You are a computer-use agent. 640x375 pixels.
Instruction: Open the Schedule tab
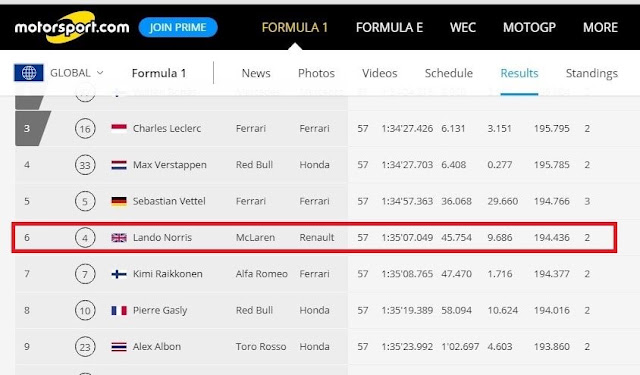(449, 73)
